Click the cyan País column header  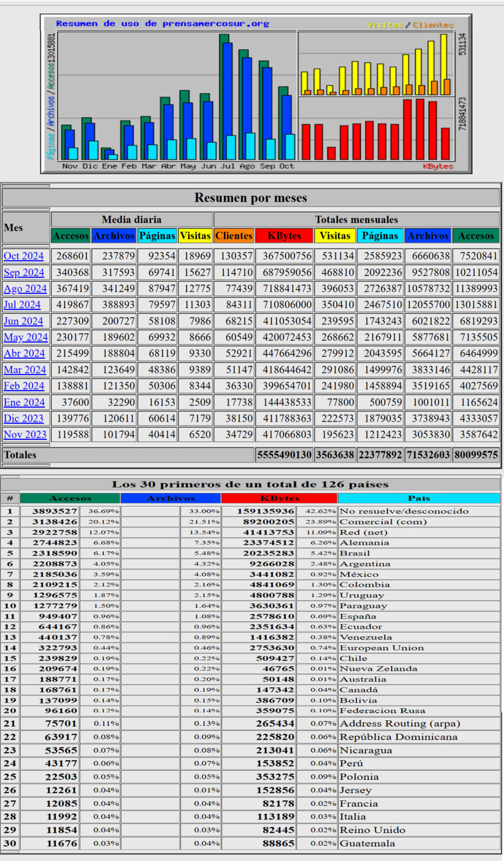[418, 498]
